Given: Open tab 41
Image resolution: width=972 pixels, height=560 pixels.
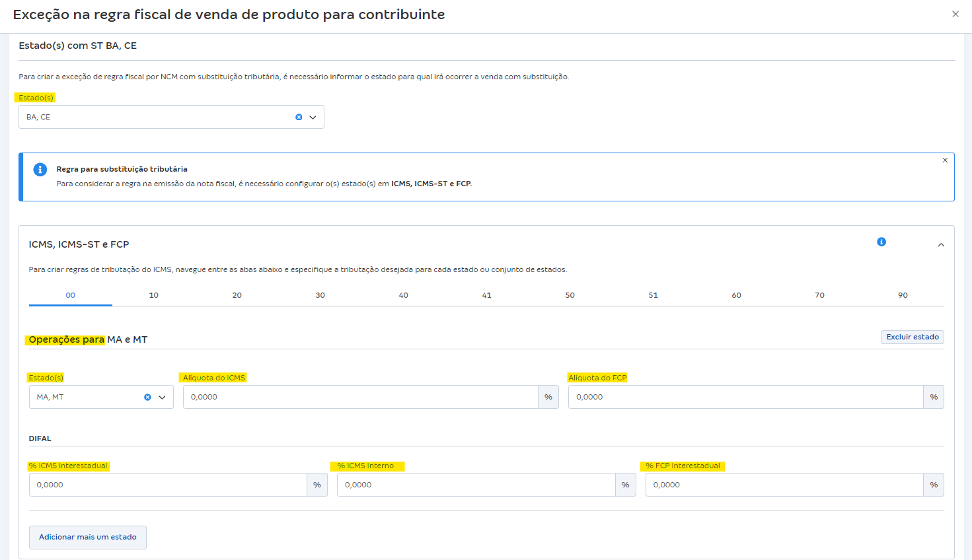Looking at the screenshot, I should point(486,295).
